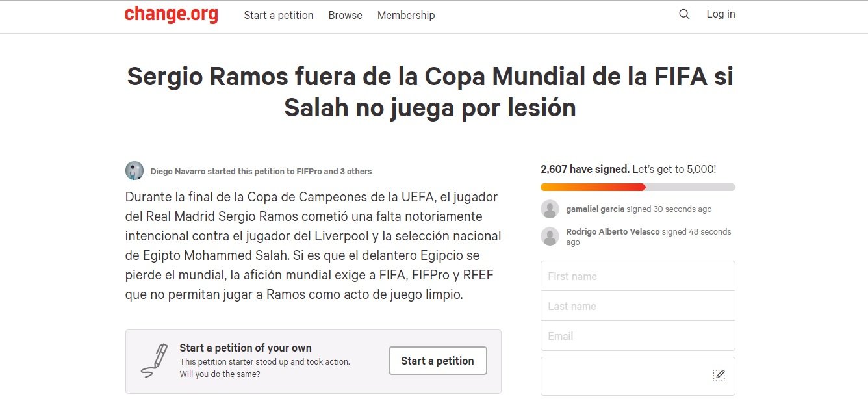Open the FIFPro recipient link
This screenshot has height=399, width=868.
point(309,172)
